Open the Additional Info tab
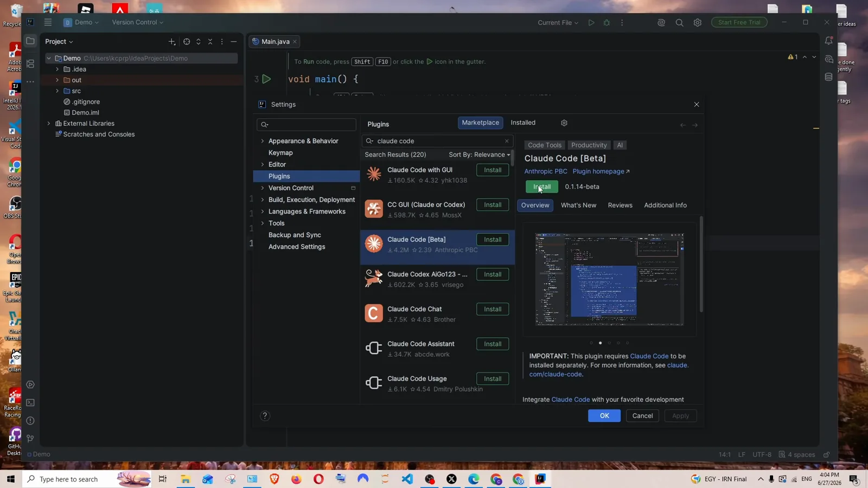The image size is (868, 488). 665,206
